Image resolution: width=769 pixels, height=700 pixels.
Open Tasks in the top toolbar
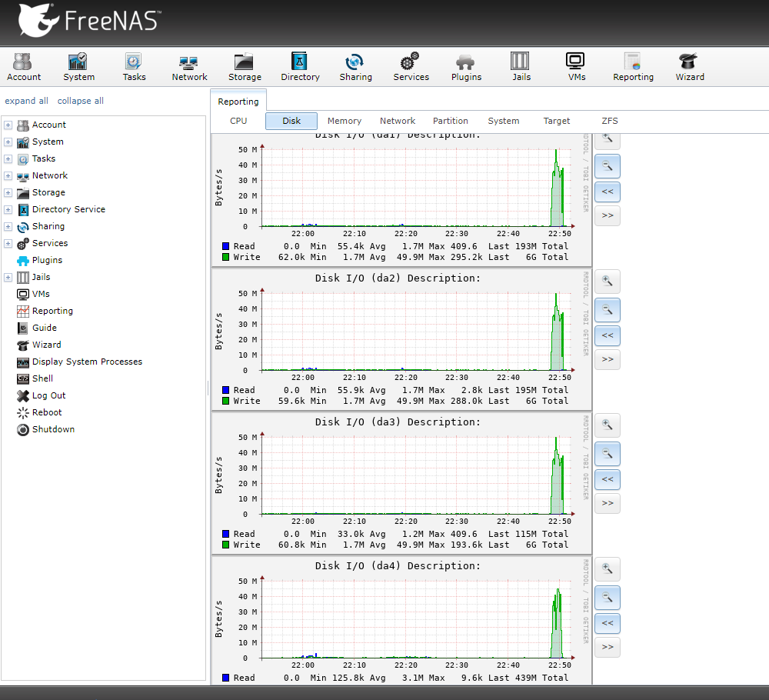tap(134, 67)
